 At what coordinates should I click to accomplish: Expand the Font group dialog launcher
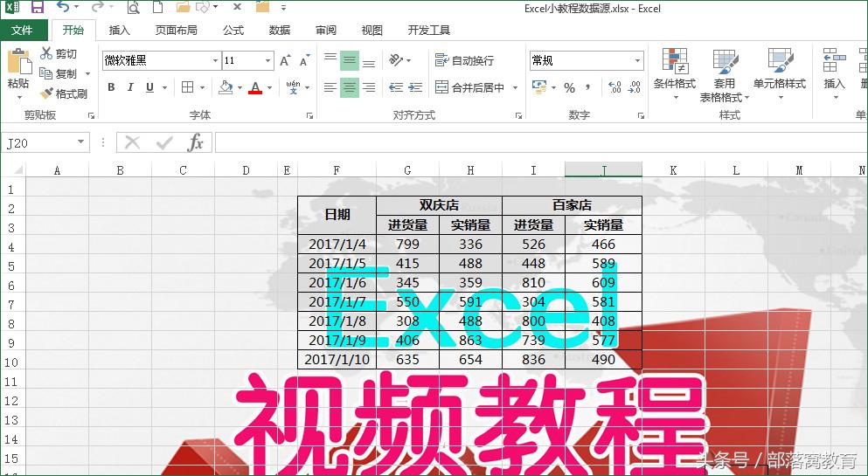310,115
